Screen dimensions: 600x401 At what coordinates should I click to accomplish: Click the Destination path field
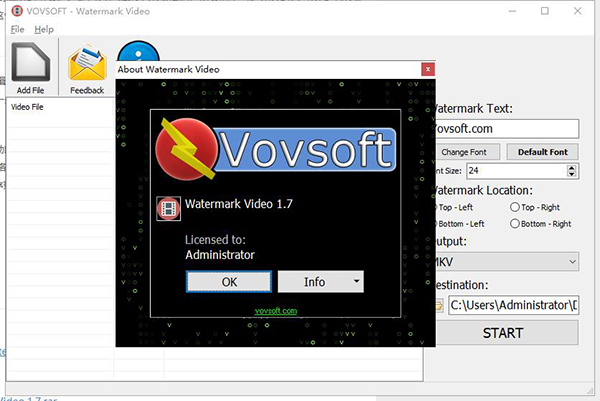coord(514,305)
